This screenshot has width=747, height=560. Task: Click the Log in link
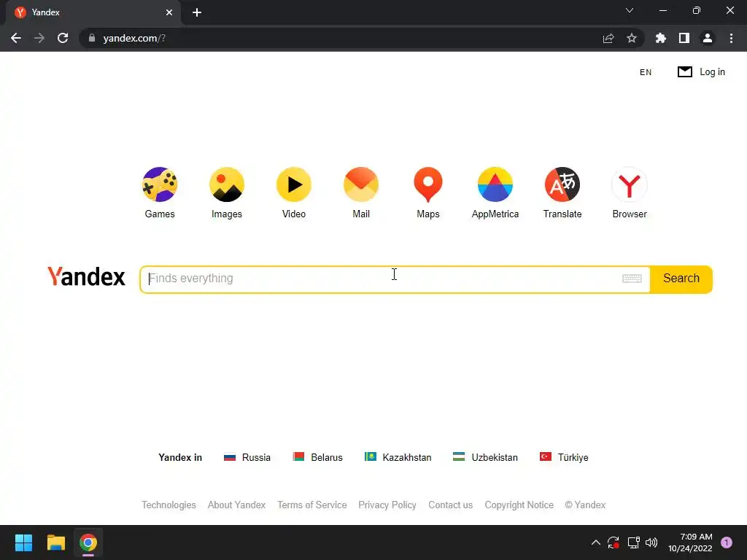pos(712,72)
